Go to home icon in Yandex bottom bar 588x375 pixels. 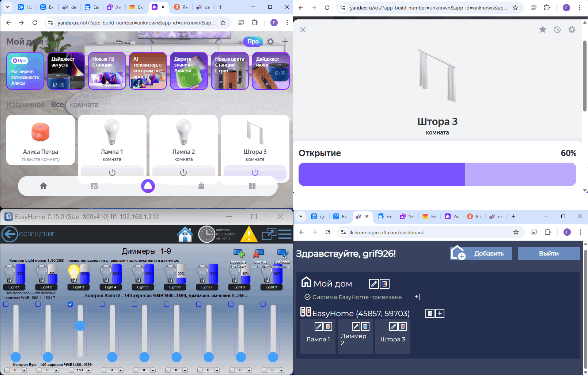[x=43, y=186]
